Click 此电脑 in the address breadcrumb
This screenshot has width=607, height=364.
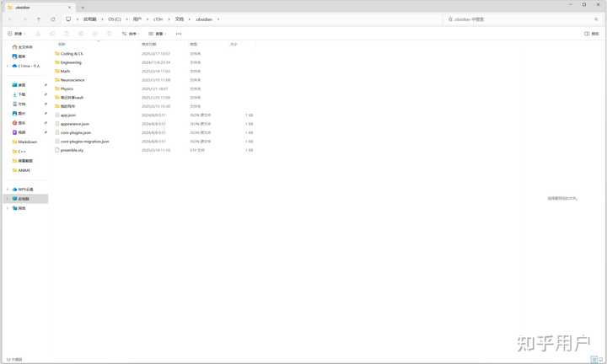(90, 19)
